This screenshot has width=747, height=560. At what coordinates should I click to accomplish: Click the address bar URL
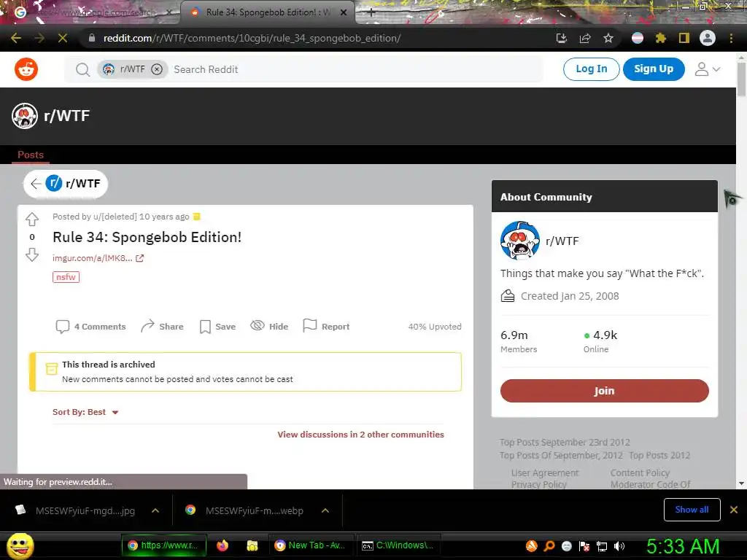click(252, 38)
